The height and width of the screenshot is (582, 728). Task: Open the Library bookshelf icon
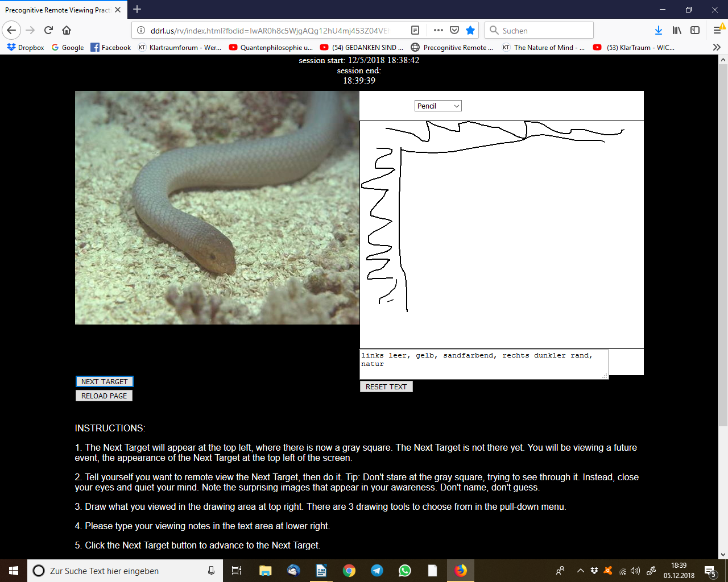(677, 30)
